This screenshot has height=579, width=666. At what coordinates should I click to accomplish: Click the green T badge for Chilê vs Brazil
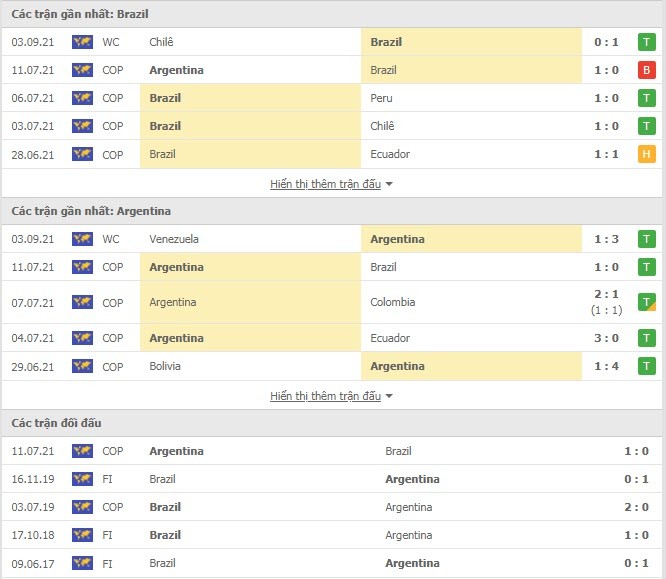[x=646, y=42]
